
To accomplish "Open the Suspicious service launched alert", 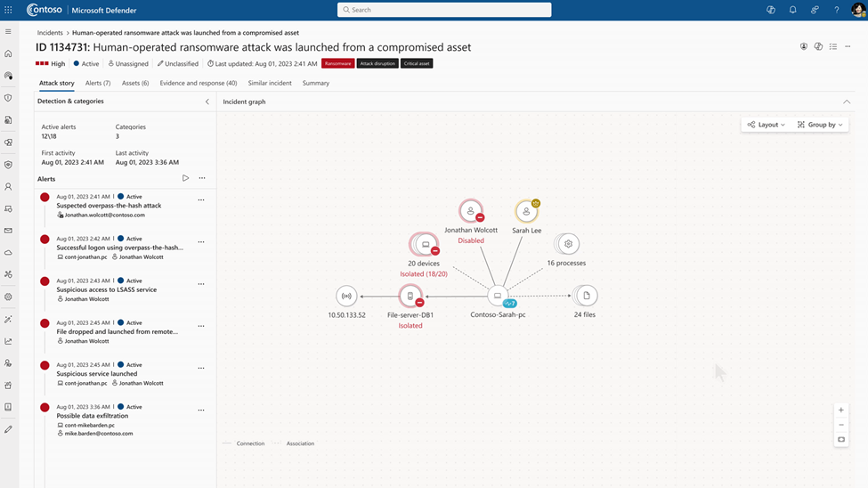I will pos(96,374).
